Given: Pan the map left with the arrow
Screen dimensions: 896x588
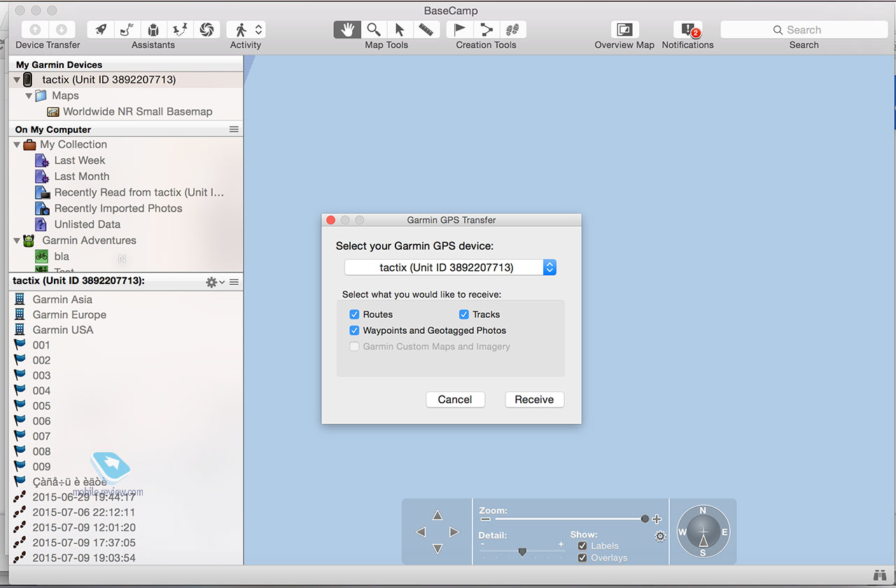Looking at the screenshot, I should tap(421, 532).
